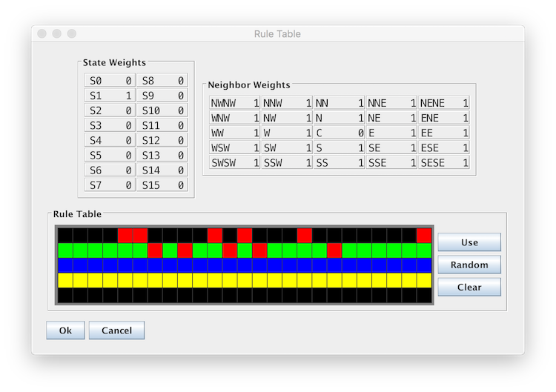The image size is (556, 392).
Task: Select the S3 state weight field
Action: [110, 125]
